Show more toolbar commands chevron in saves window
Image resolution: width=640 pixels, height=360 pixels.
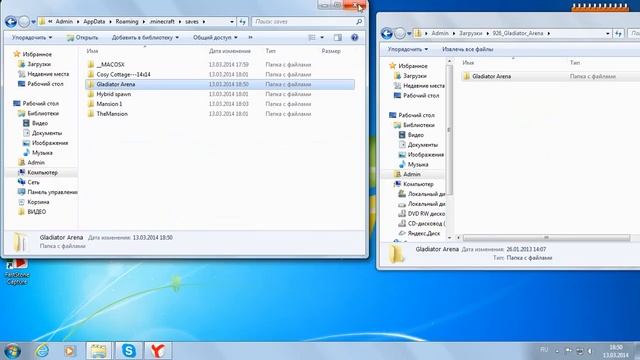coord(250,38)
